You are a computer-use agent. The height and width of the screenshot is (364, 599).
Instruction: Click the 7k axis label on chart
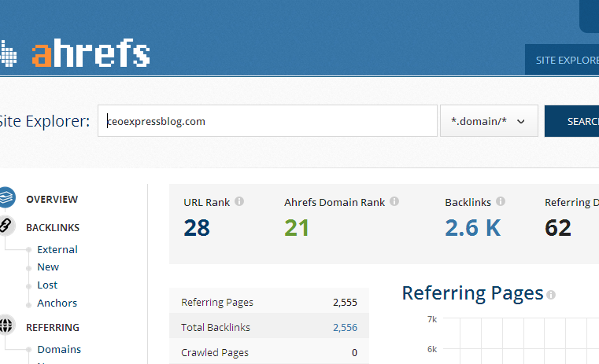[x=432, y=319]
